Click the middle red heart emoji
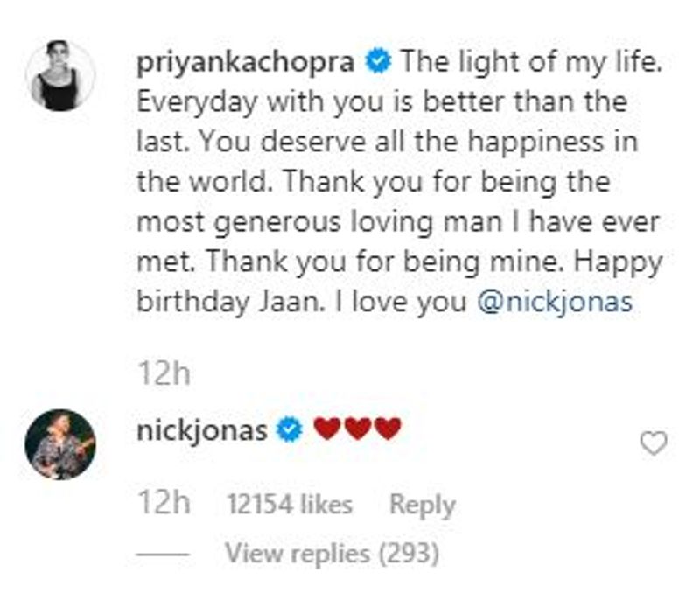The height and width of the screenshot is (593, 700). [x=357, y=429]
